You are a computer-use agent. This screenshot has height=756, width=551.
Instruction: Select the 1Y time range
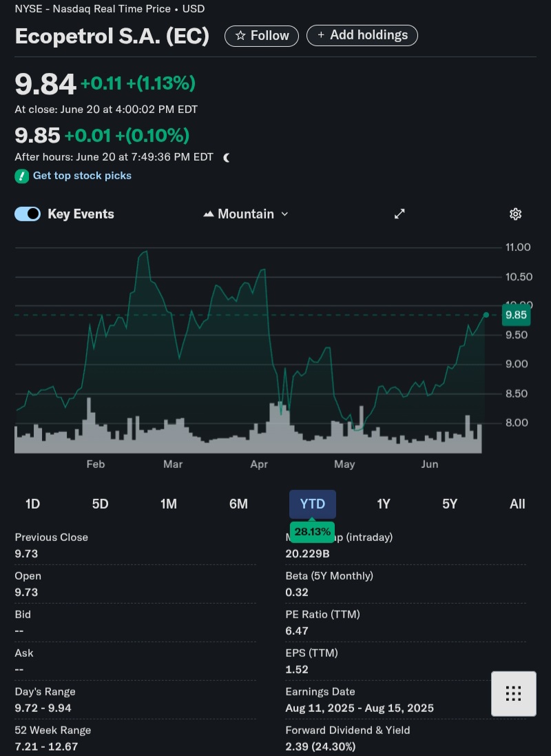[x=383, y=504]
